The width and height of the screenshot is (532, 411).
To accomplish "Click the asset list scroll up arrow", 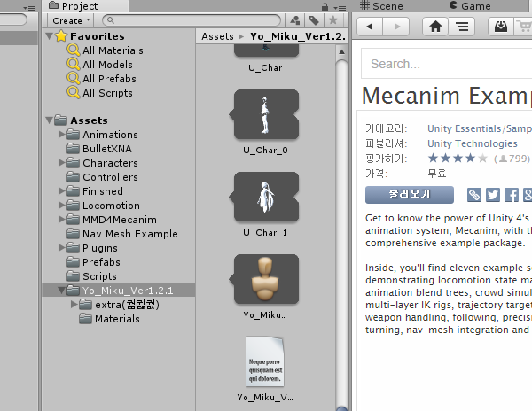I will [x=341, y=52].
